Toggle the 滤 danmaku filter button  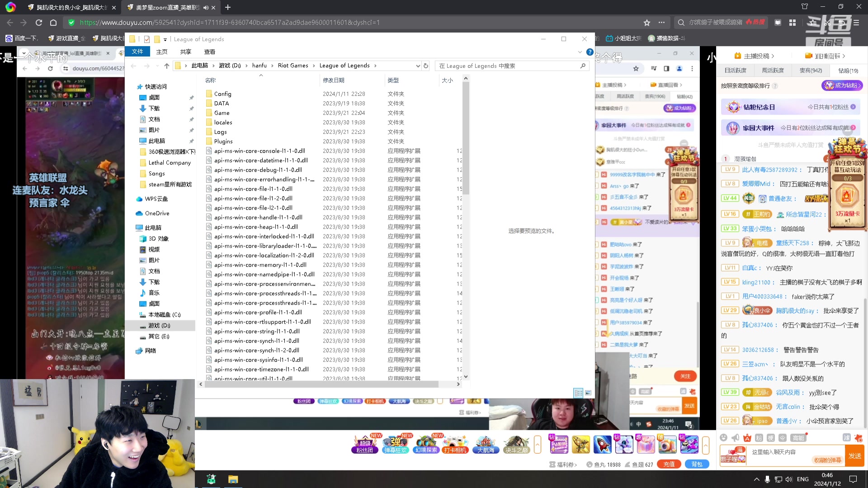[x=846, y=437]
